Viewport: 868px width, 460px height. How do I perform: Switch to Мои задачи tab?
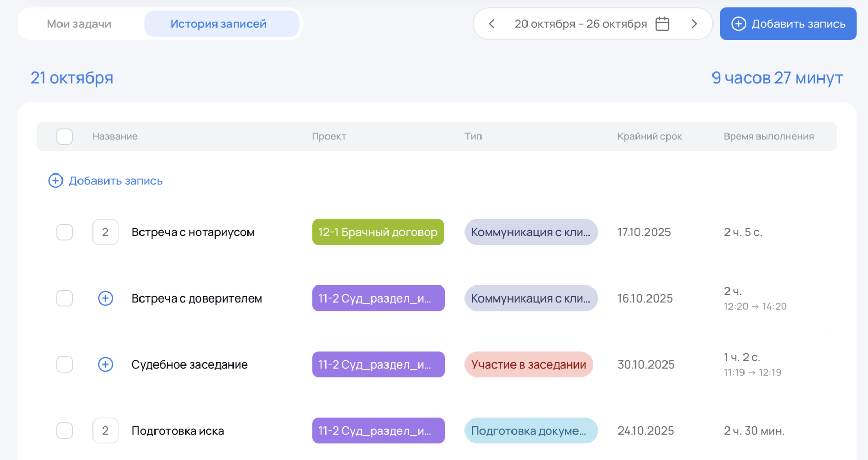[79, 24]
